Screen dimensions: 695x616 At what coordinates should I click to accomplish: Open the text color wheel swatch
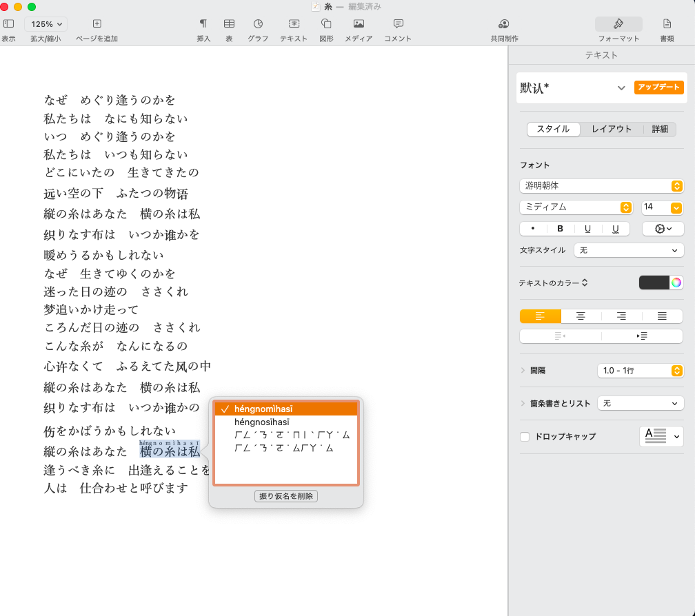click(x=676, y=283)
